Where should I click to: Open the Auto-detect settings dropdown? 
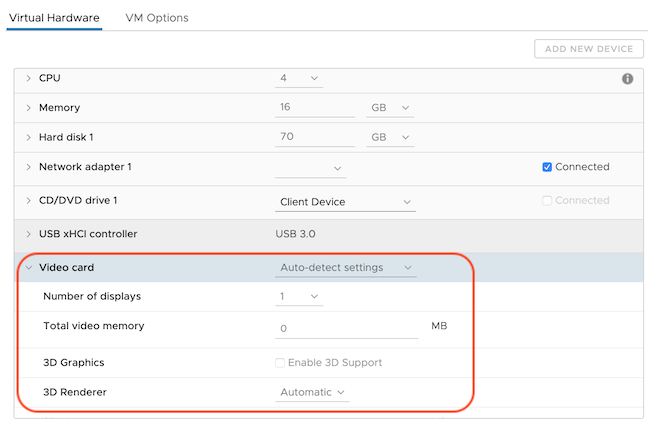click(x=346, y=268)
